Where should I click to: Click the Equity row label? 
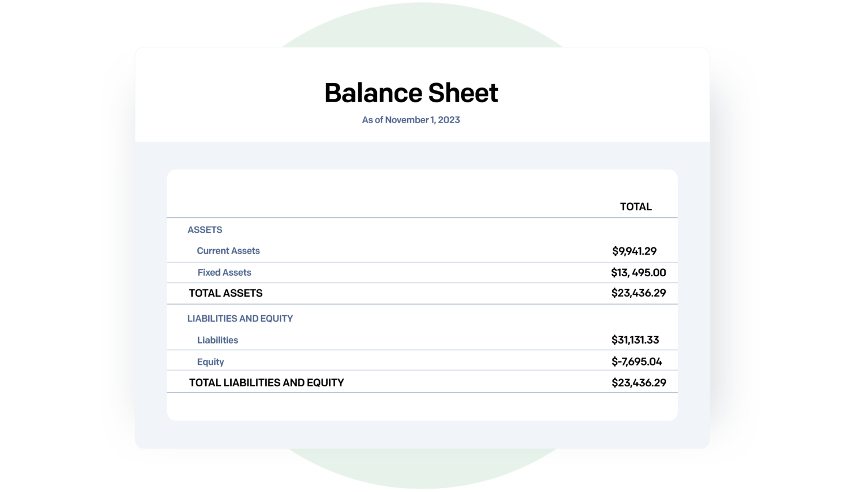[x=210, y=362]
